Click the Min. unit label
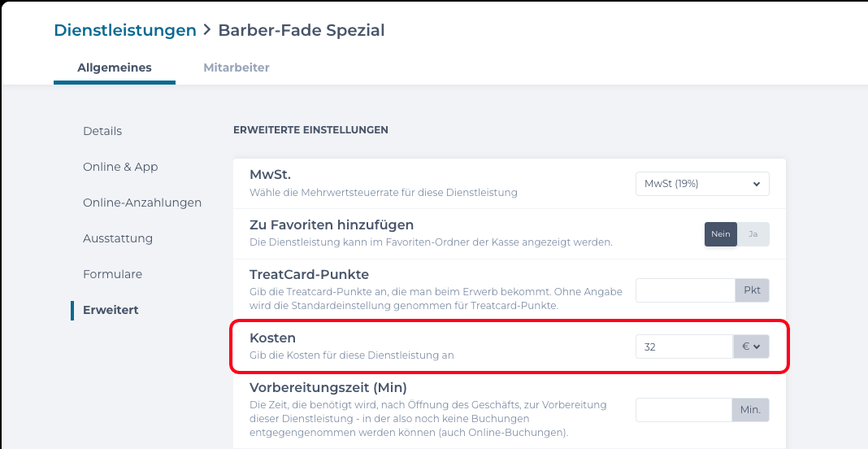The width and height of the screenshot is (868, 449). [x=751, y=410]
